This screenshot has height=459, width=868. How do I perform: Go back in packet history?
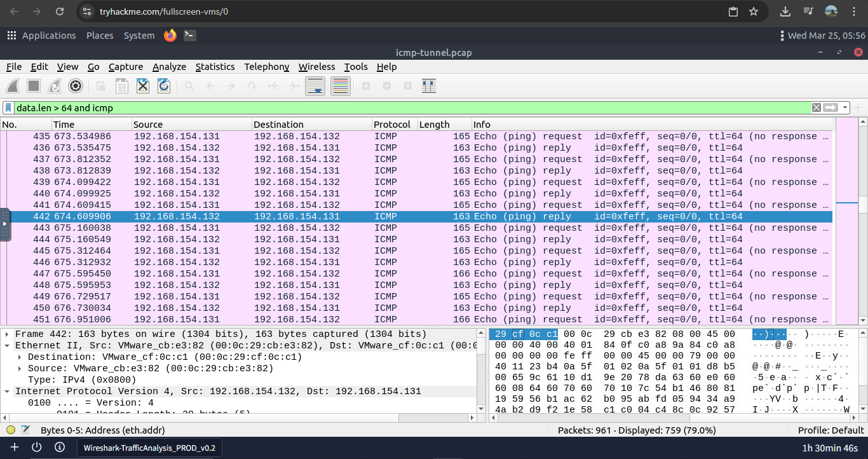pyautogui.click(x=210, y=86)
